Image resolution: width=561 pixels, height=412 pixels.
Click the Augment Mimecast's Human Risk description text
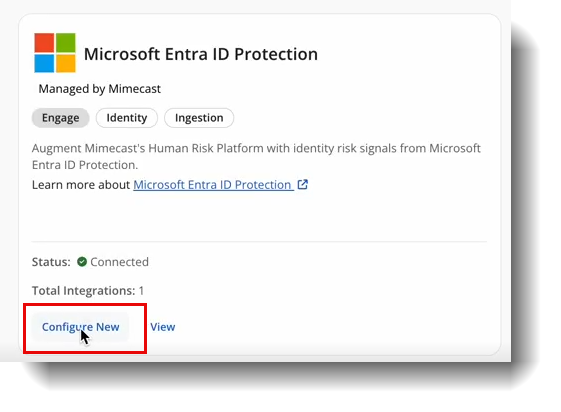[x=256, y=156]
